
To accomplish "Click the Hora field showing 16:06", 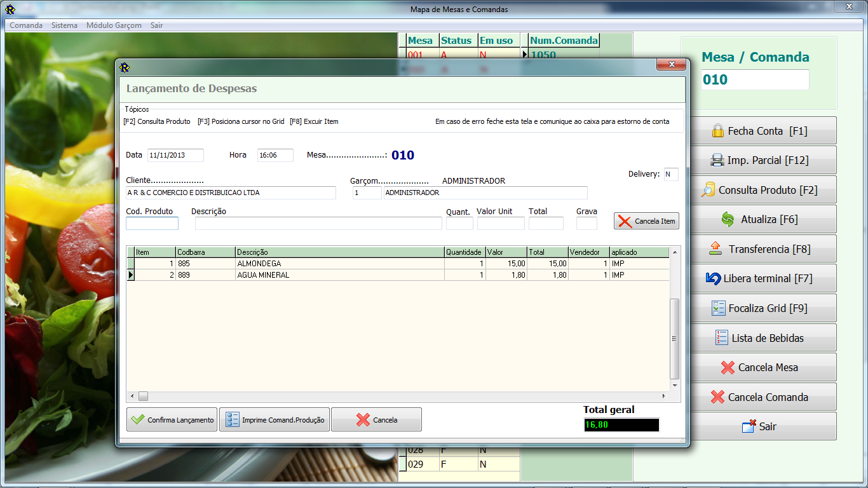I will 275,155.
